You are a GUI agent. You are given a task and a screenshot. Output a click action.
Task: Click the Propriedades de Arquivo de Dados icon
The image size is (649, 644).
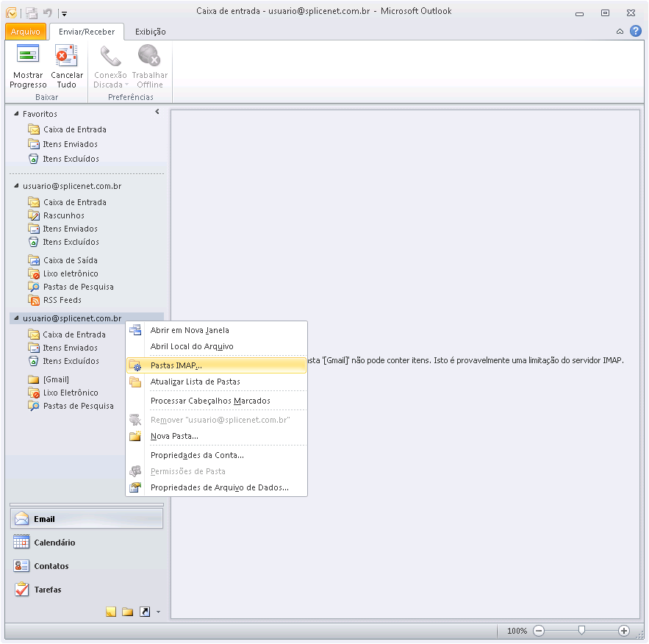(x=135, y=487)
